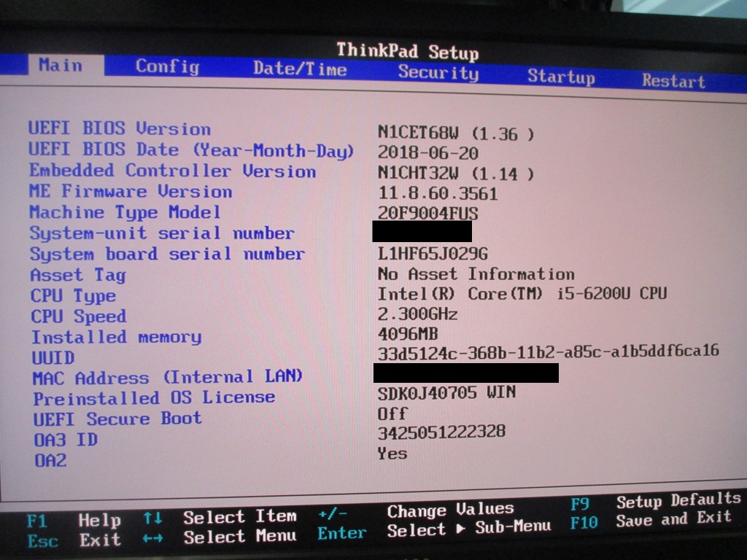
Task: Click the OA3 ID value 3425051222328
Action: coord(441,432)
